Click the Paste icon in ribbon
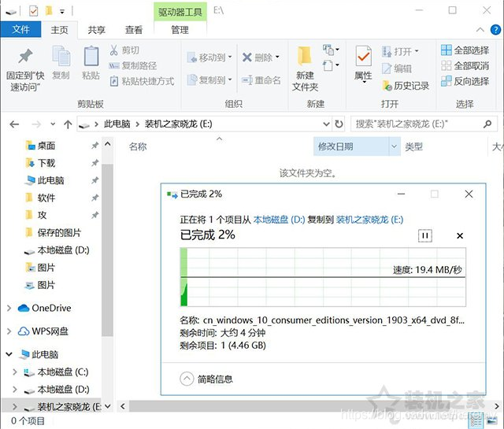Image resolution: width=504 pixels, height=429 pixels. pyautogui.click(x=91, y=57)
